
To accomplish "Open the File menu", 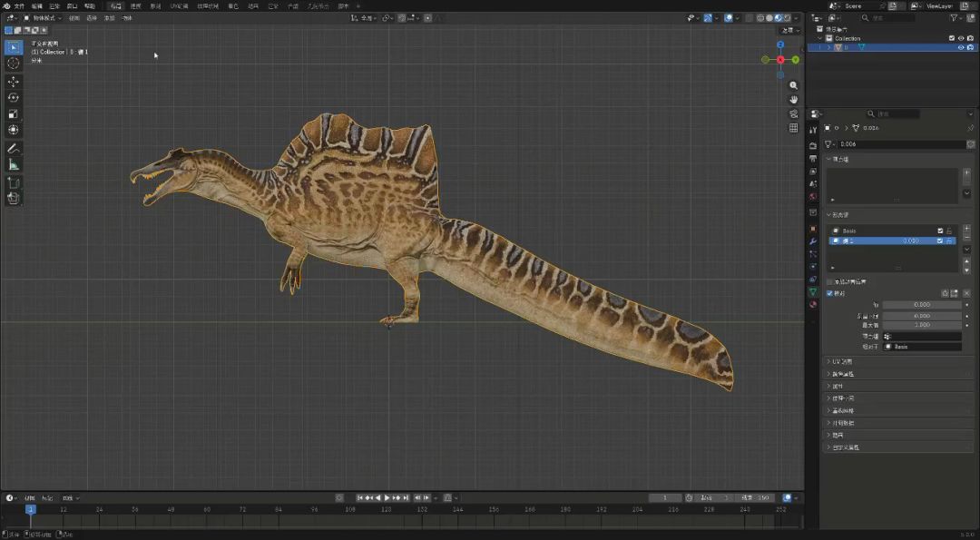I will tap(19, 5).
